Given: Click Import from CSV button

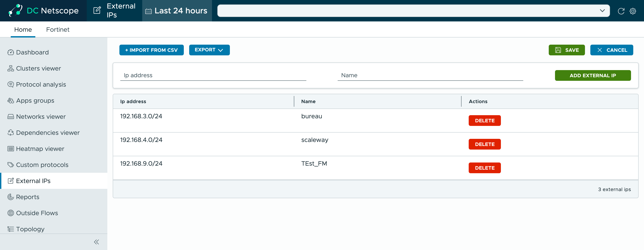Looking at the screenshot, I should (151, 50).
